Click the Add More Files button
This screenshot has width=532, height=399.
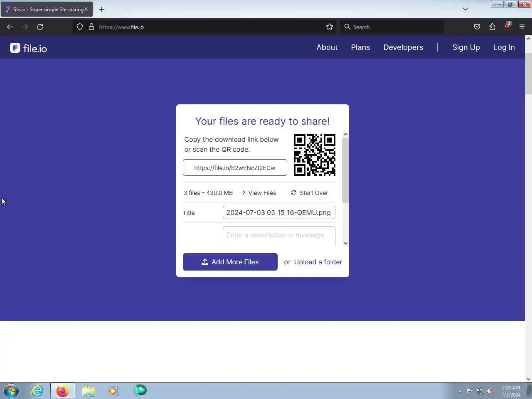[230, 262]
